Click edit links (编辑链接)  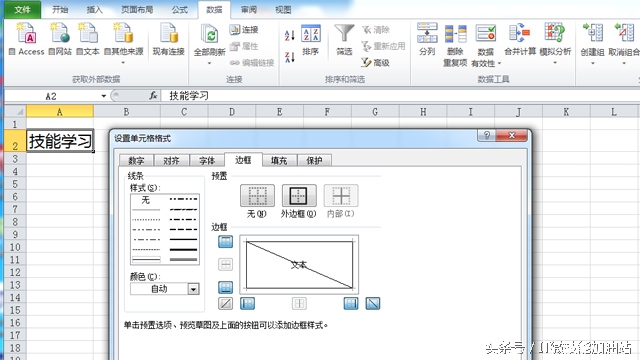click(251, 62)
